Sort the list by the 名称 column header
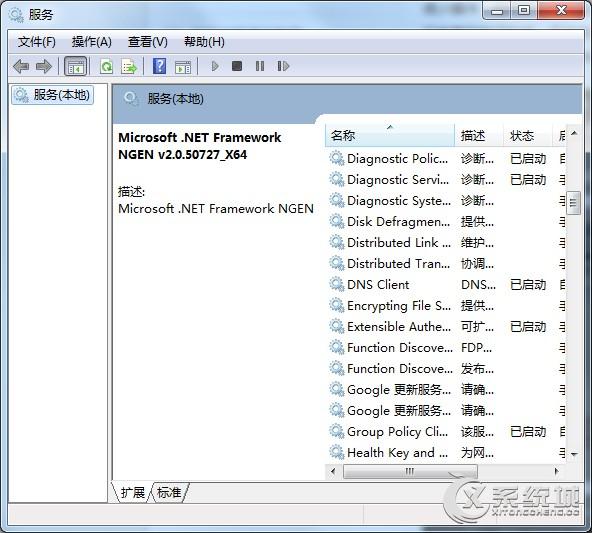592x533 pixels. [x=390, y=136]
